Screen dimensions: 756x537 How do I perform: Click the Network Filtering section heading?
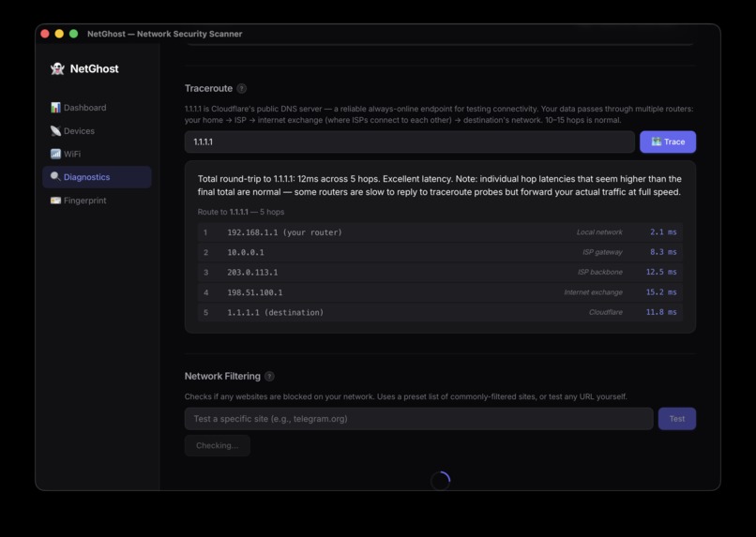click(222, 376)
